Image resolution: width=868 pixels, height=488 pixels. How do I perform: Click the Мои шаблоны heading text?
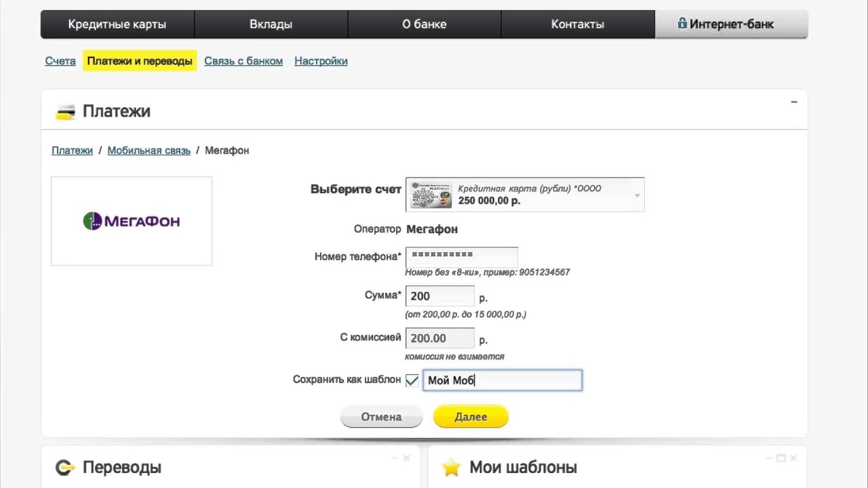[x=524, y=468]
